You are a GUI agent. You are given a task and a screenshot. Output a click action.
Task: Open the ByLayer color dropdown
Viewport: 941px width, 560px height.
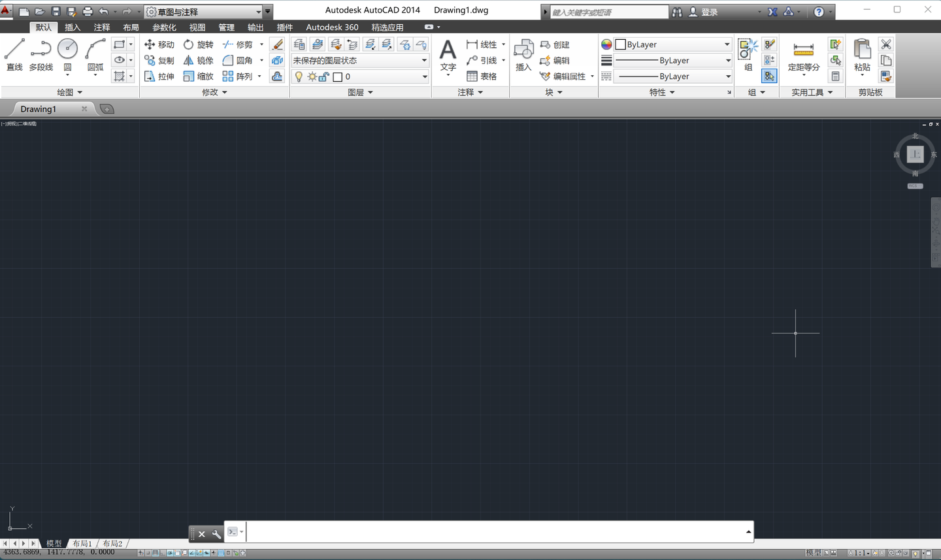(x=672, y=44)
